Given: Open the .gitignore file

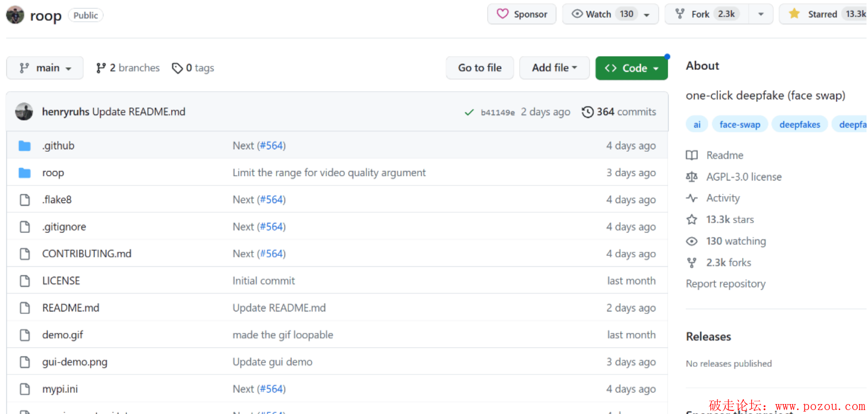Looking at the screenshot, I should (64, 227).
